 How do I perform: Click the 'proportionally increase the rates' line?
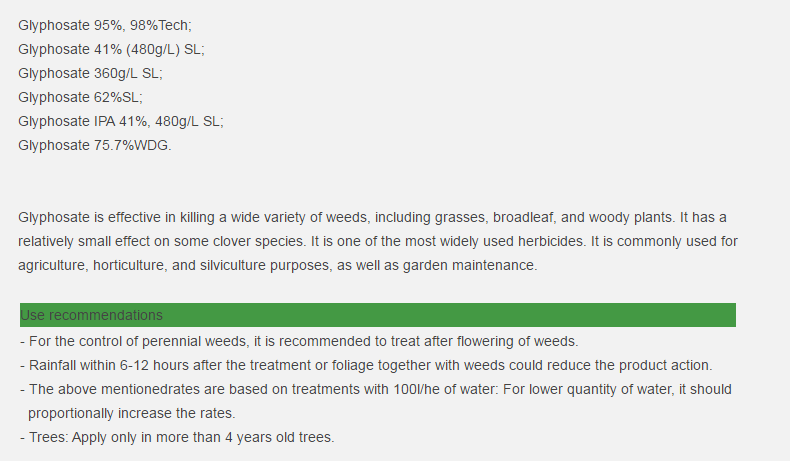pyautogui.click(x=131, y=414)
